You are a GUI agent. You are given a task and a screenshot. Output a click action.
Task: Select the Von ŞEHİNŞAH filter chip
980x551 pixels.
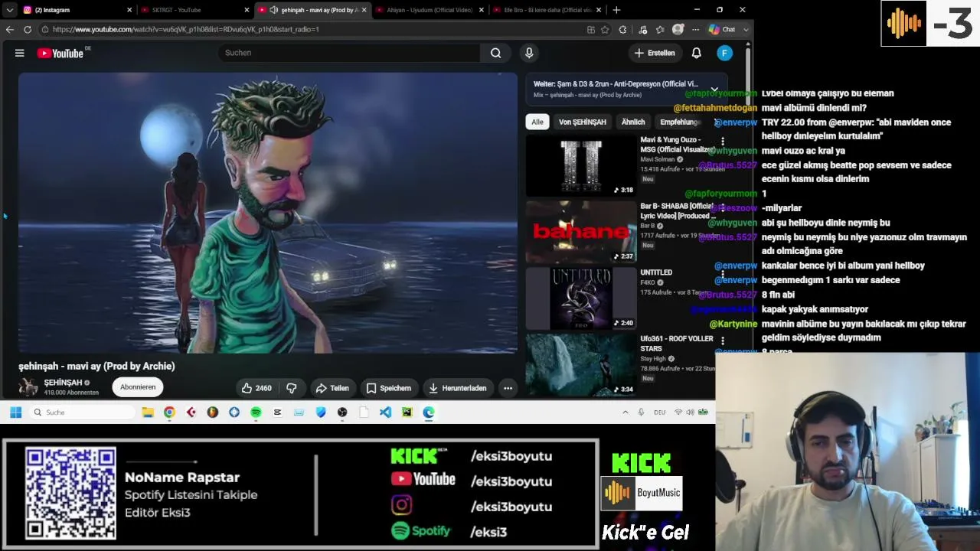pos(582,122)
